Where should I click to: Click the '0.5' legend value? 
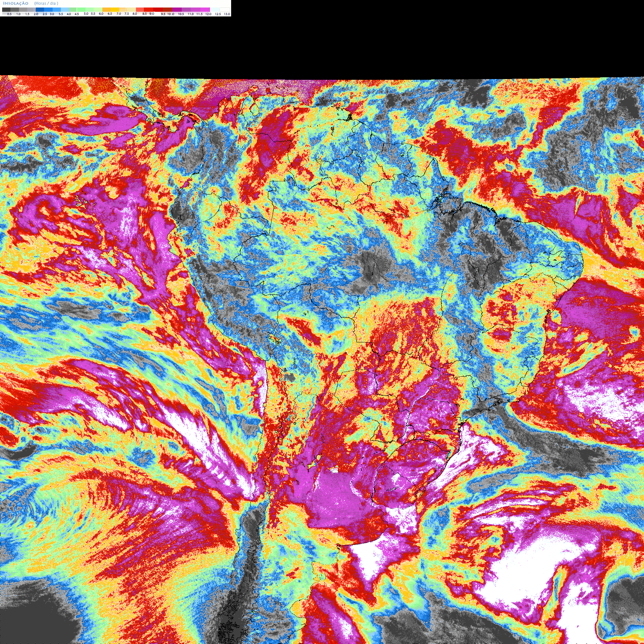pyautogui.click(x=9, y=14)
